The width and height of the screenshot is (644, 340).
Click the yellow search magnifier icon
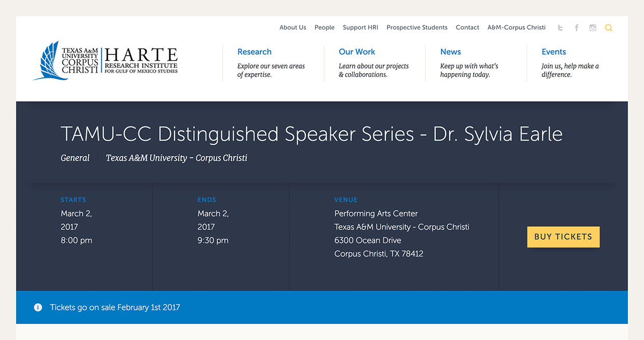[609, 28]
